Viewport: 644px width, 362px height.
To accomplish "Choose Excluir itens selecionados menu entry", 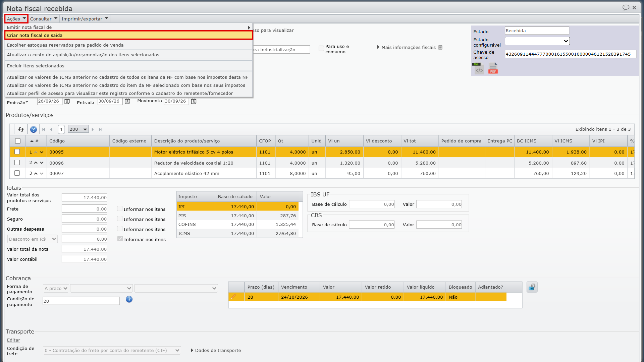I will click(x=128, y=66).
